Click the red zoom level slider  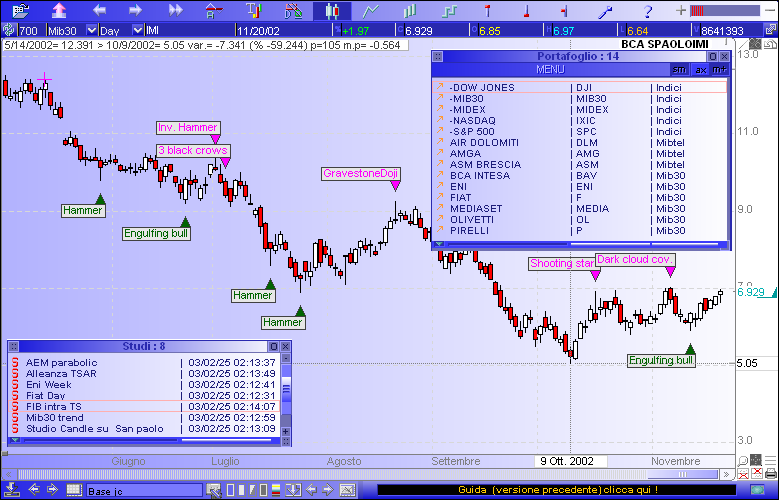[x=725, y=10]
